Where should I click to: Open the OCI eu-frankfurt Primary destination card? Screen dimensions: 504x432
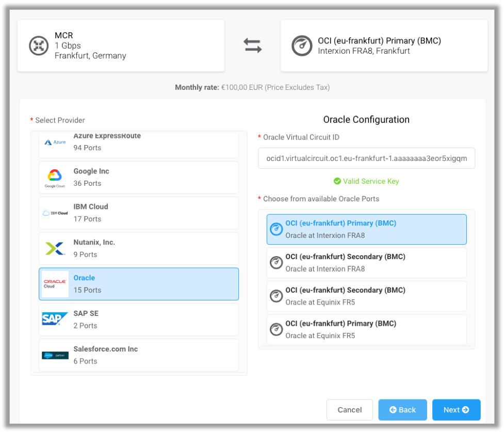coord(384,45)
